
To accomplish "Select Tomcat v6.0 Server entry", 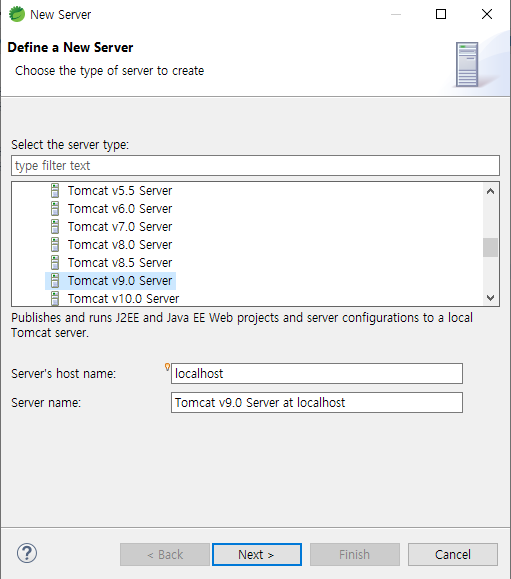I will coord(120,209).
